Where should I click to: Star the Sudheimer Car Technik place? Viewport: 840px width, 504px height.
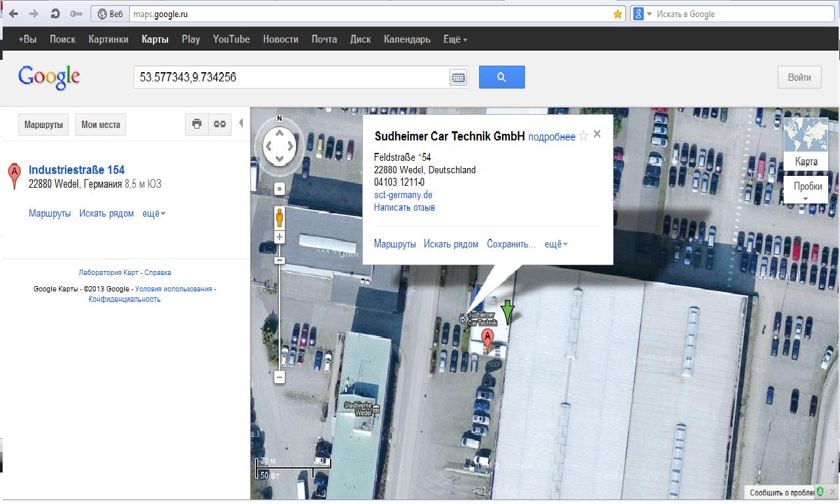coord(583,136)
